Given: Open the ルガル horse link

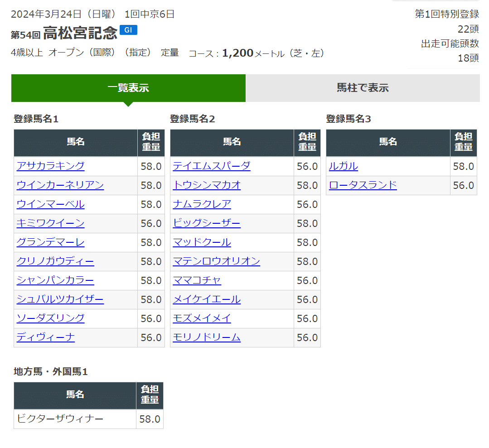Looking at the screenshot, I should [x=344, y=166].
